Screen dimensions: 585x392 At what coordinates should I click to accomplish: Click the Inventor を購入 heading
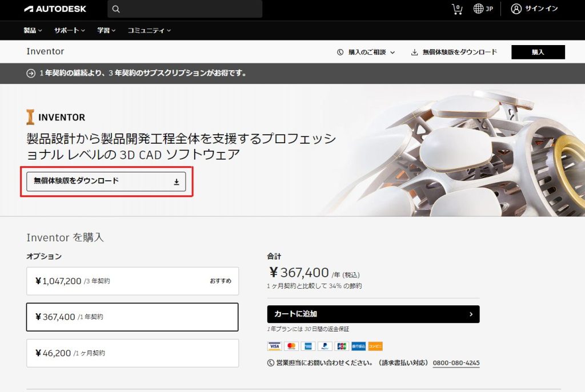65,237
